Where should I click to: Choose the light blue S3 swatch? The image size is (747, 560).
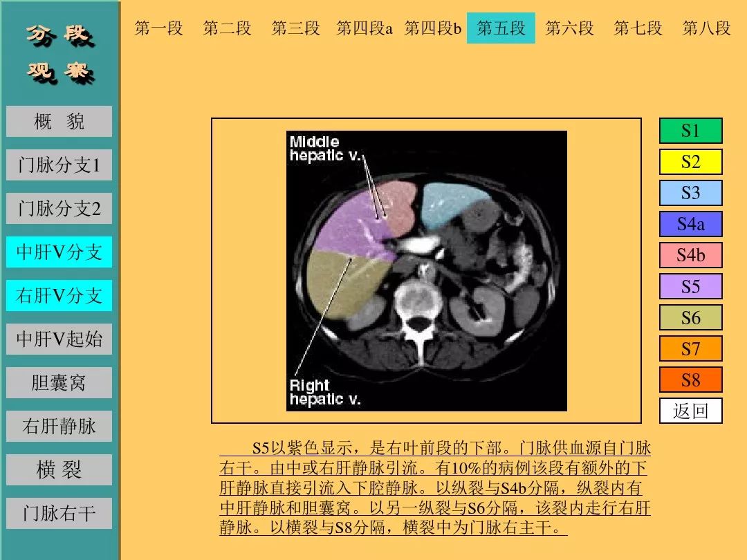691,193
